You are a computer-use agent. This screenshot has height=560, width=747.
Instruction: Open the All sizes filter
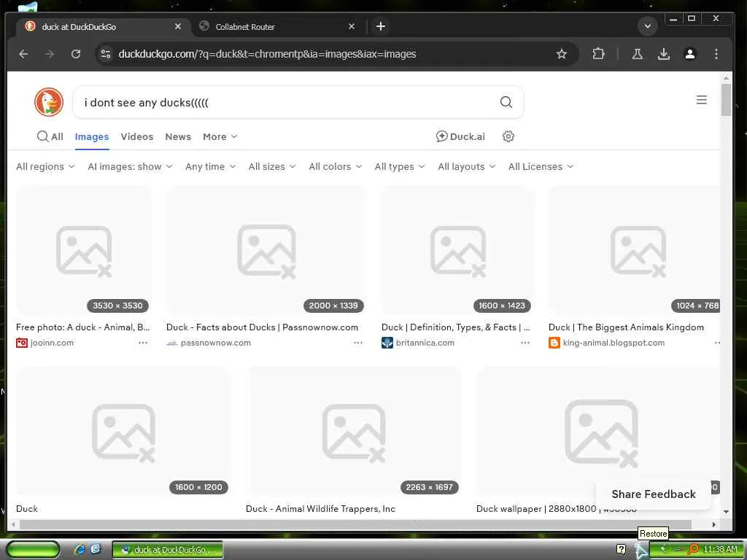272,167
